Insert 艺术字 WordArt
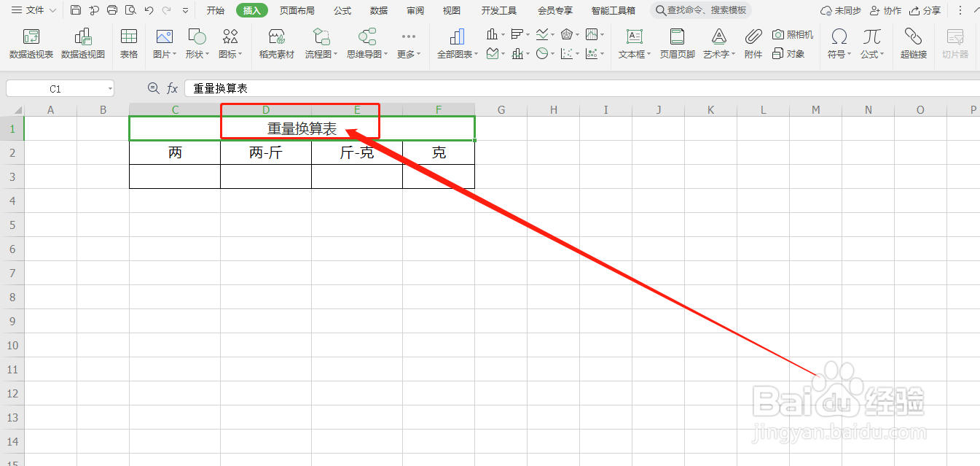The width and height of the screenshot is (980, 466). click(718, 44)
